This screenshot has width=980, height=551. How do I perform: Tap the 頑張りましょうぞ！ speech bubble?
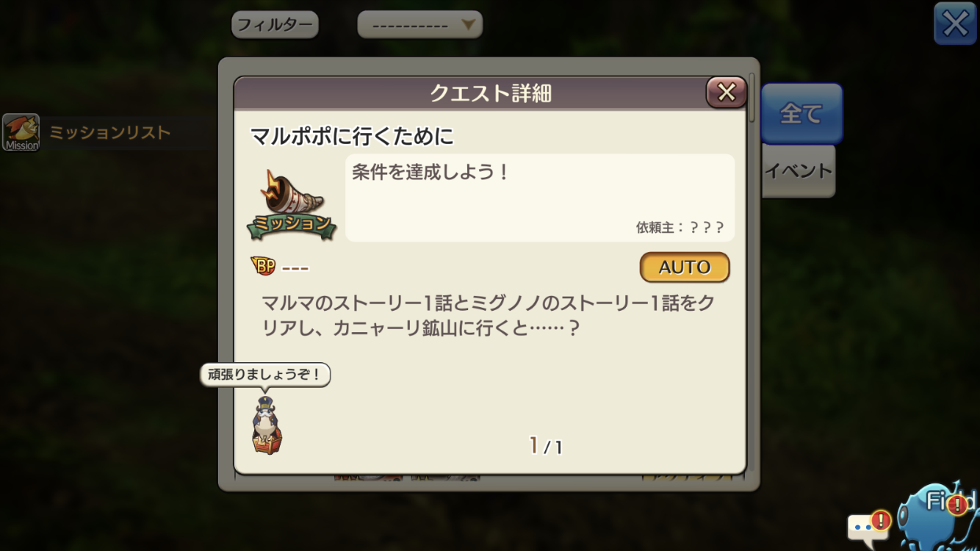(x=265, y=375)
